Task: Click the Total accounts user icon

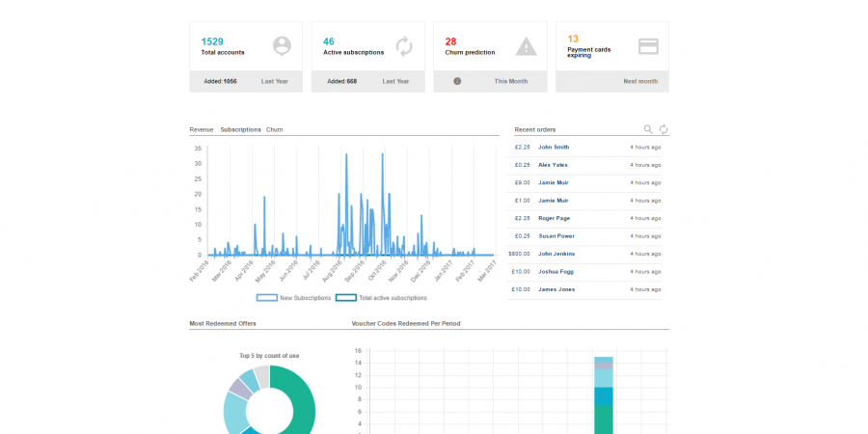Action: point(282,45)
